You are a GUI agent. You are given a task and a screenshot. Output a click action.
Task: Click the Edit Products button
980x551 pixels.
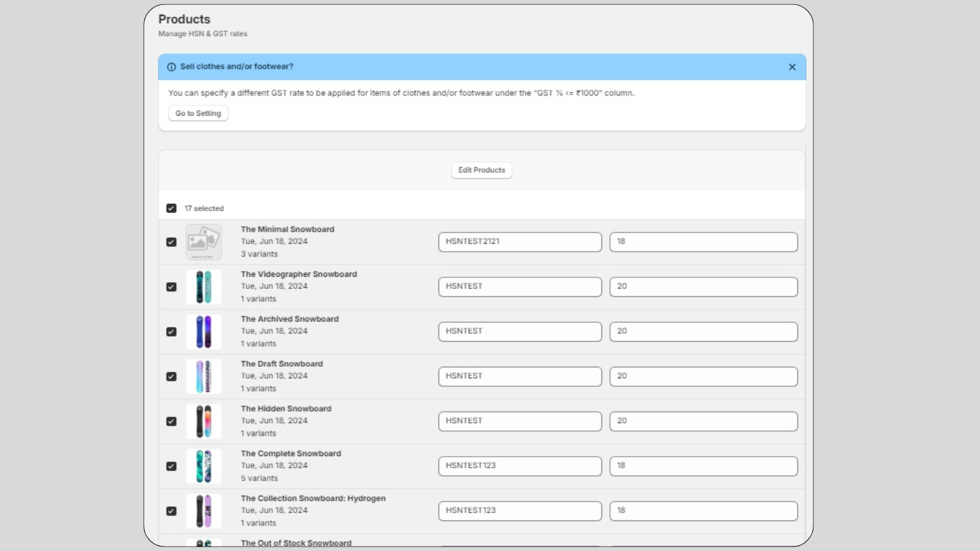pos(481,170)
